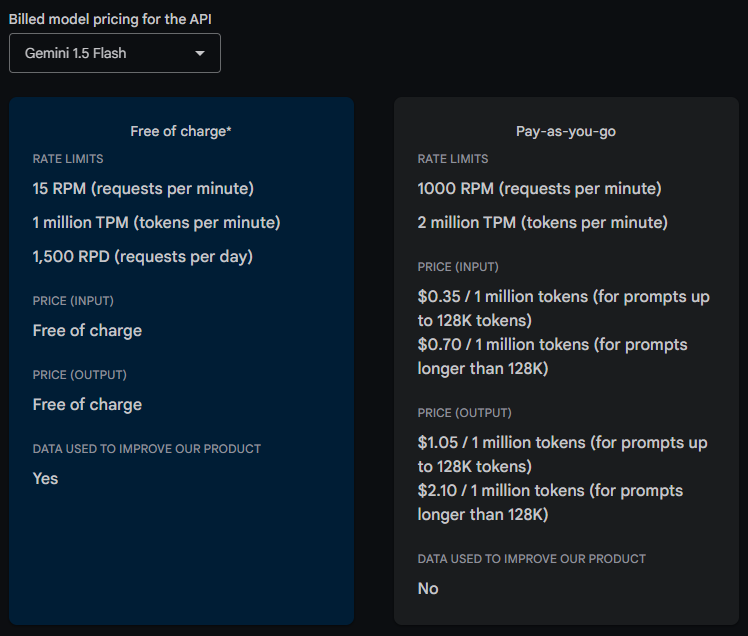Click the RATE LIMITS label in the free card
The width and height of the screenshot is (748, 636).
pos(68,159)
